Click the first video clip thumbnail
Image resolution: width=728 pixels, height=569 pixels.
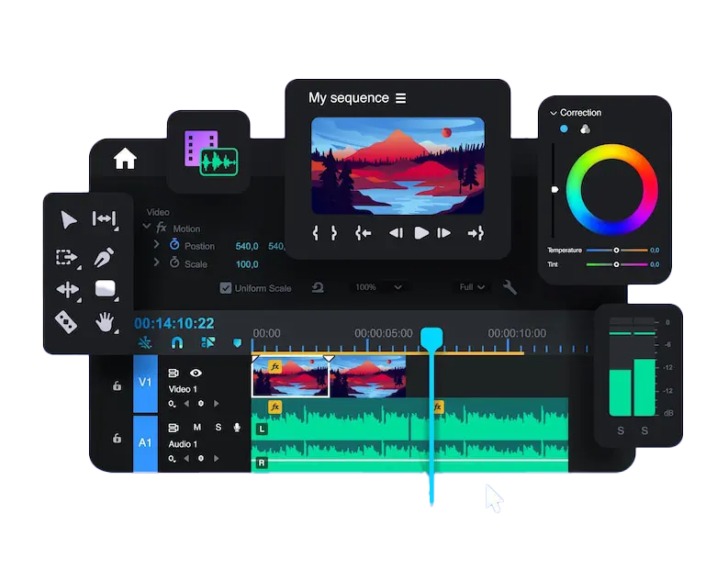(x=290, y=378)
